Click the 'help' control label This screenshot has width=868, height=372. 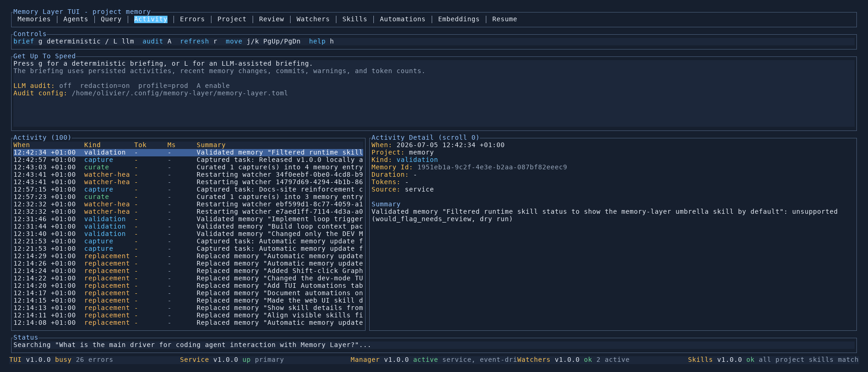(x=317, y=41)
